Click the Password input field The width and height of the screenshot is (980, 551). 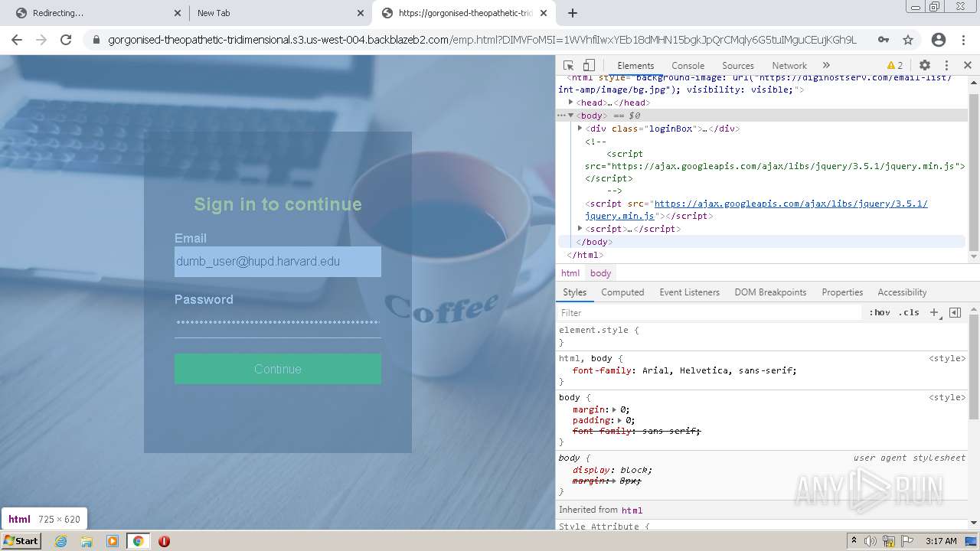click(x=278, y=323)
